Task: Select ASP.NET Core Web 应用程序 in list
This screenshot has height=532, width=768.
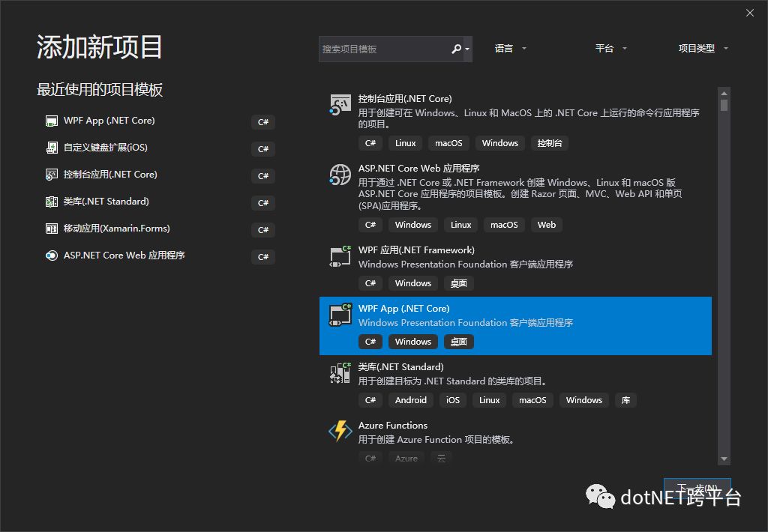Action: 418,169
